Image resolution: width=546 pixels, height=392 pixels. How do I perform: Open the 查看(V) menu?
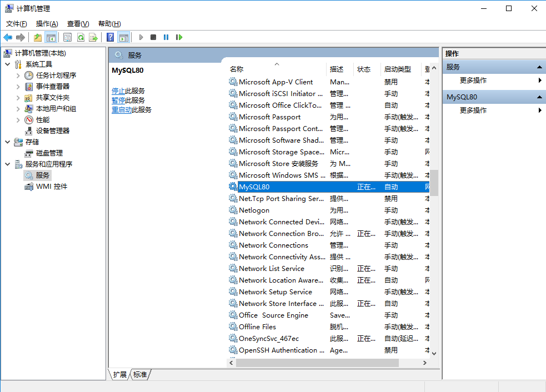coord(78,24)
